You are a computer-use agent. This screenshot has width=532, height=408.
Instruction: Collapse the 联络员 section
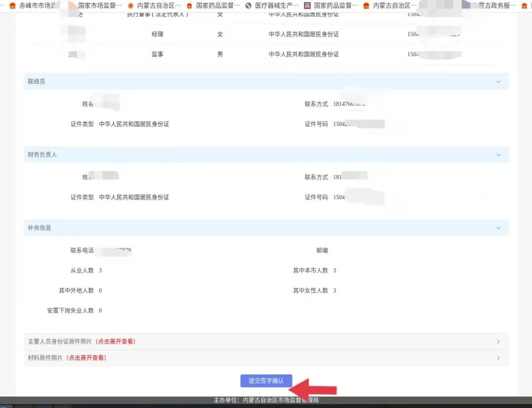pyautogui.click(x=498, y=81)
